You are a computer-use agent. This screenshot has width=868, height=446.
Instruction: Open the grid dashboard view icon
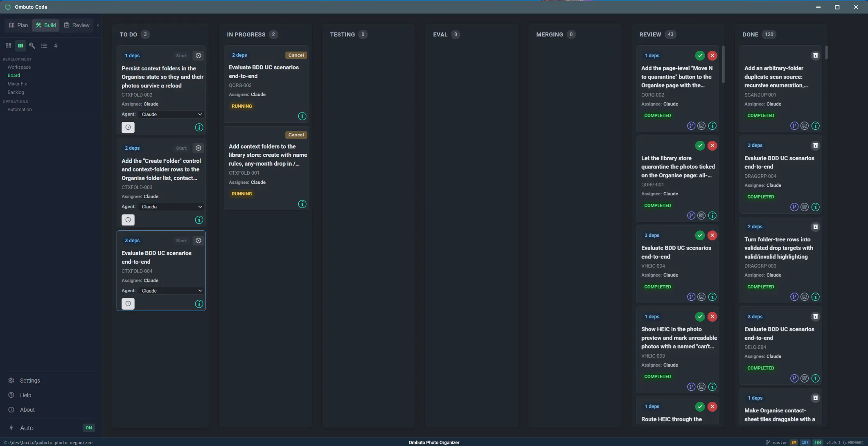(8, 46)
